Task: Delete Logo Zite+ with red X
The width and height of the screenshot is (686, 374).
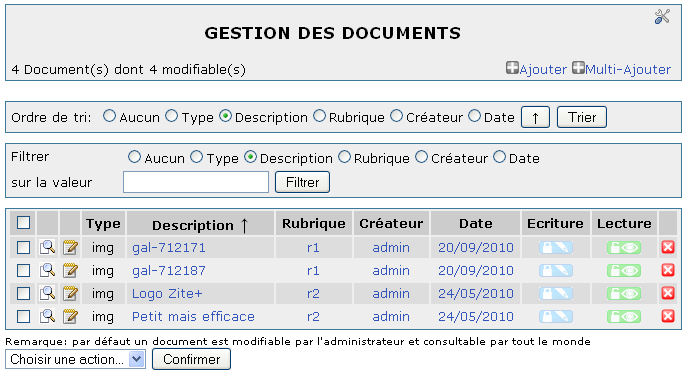Action: [x=668, y=293]
